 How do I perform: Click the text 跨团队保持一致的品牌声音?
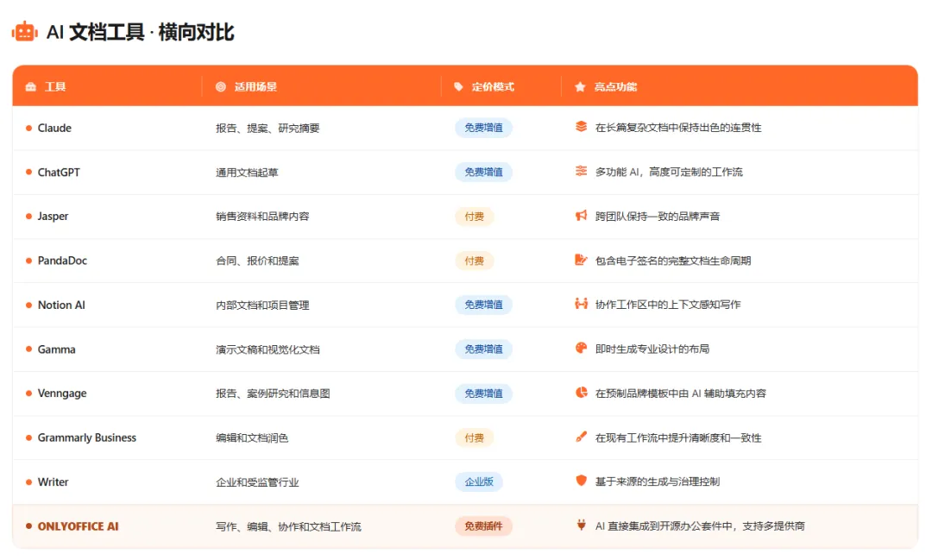[x=658, y=217]
